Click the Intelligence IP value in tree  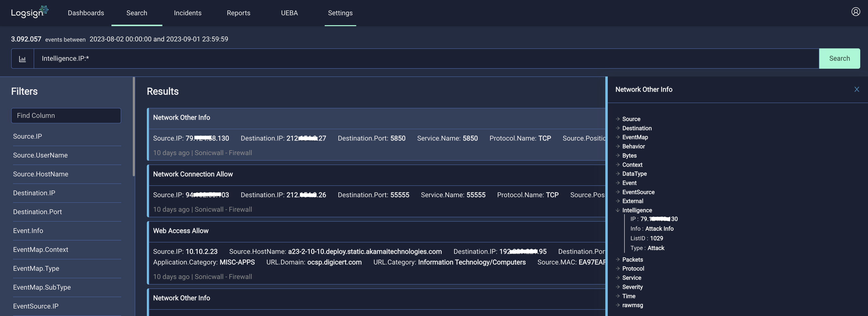click(x=659, y=219)
